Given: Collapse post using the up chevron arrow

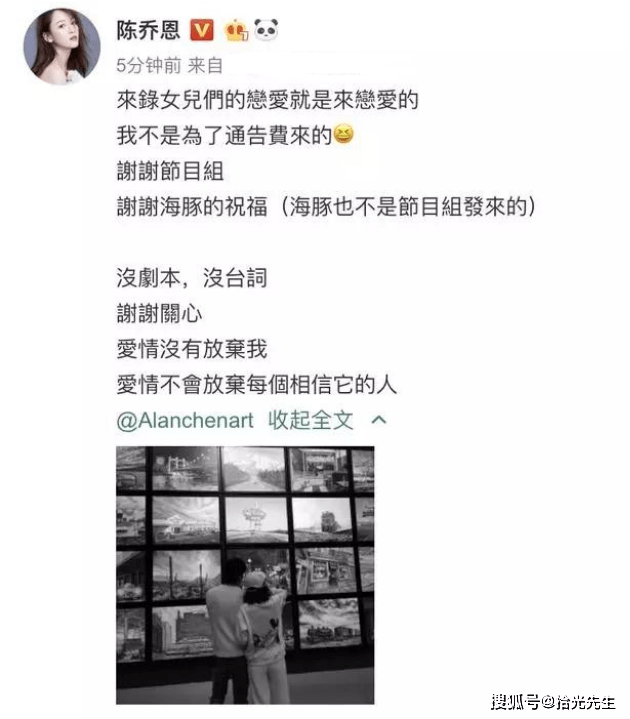Looking at the screenshot, I should [379, 420].
